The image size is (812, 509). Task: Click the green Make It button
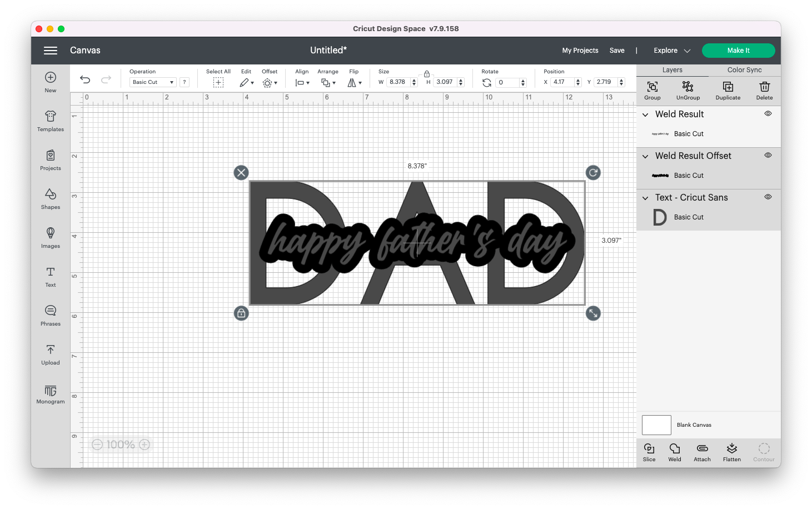pyautogui.click(x=738, y=50)
